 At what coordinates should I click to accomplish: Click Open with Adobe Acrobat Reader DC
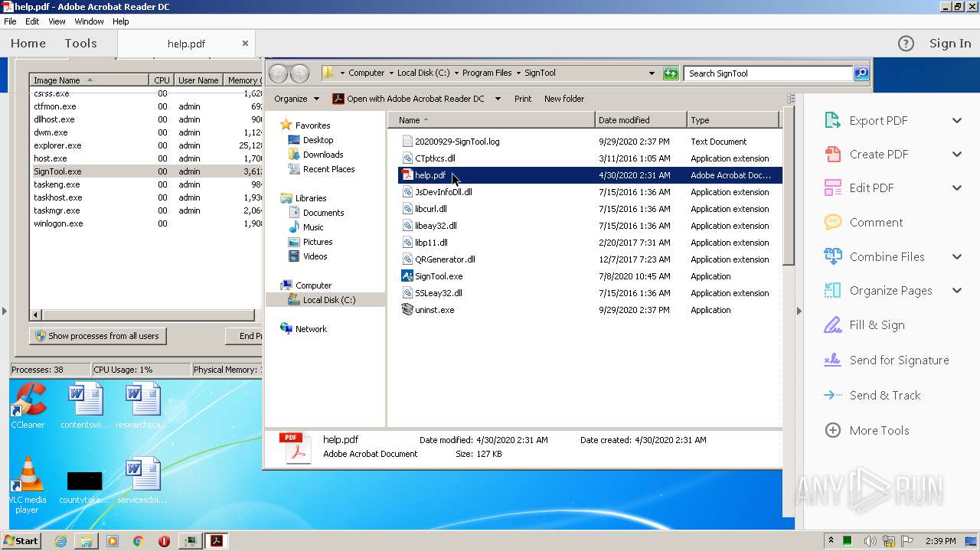click(408, 99)
